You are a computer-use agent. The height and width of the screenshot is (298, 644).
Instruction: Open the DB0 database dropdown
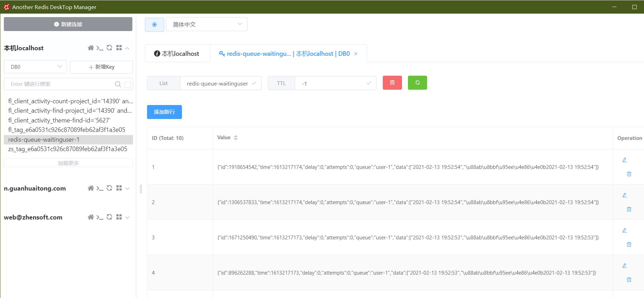pos(35,67)
